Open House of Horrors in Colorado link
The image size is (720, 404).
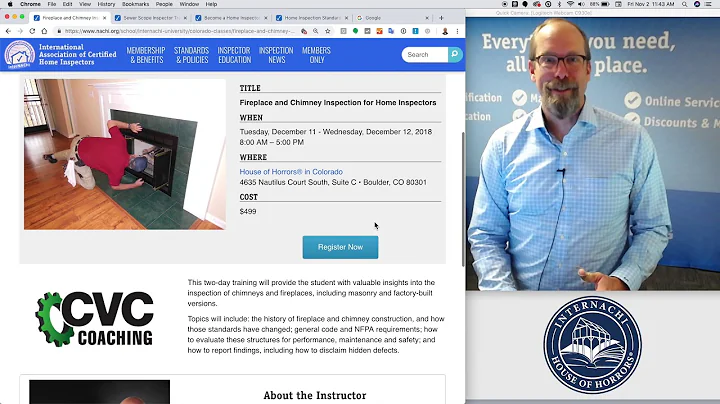coord(291,172)
